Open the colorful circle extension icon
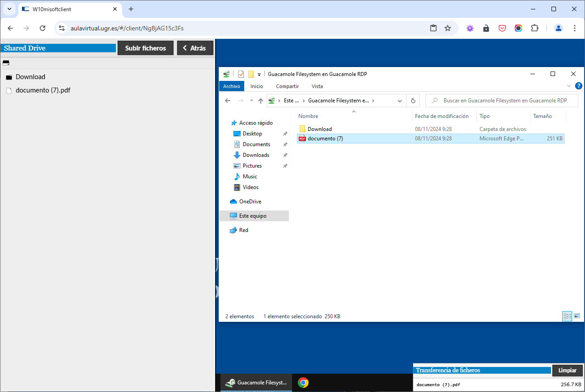Screen dimensions: 585x392 (x=518, y=28)
